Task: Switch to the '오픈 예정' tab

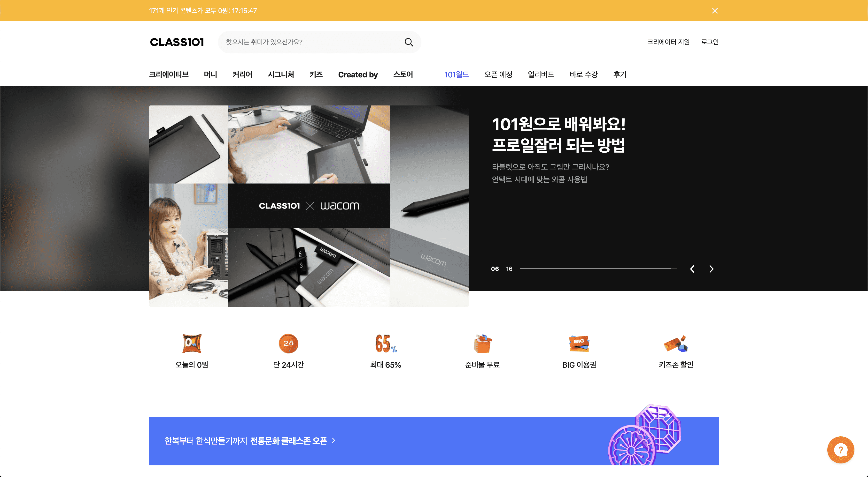Action: (498, 75)
